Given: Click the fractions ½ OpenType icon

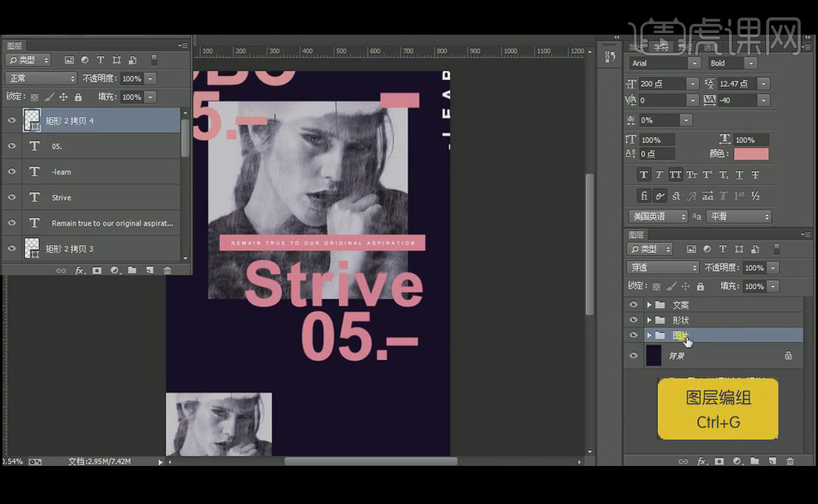Looking at the screenshot, I should point(754,196).
